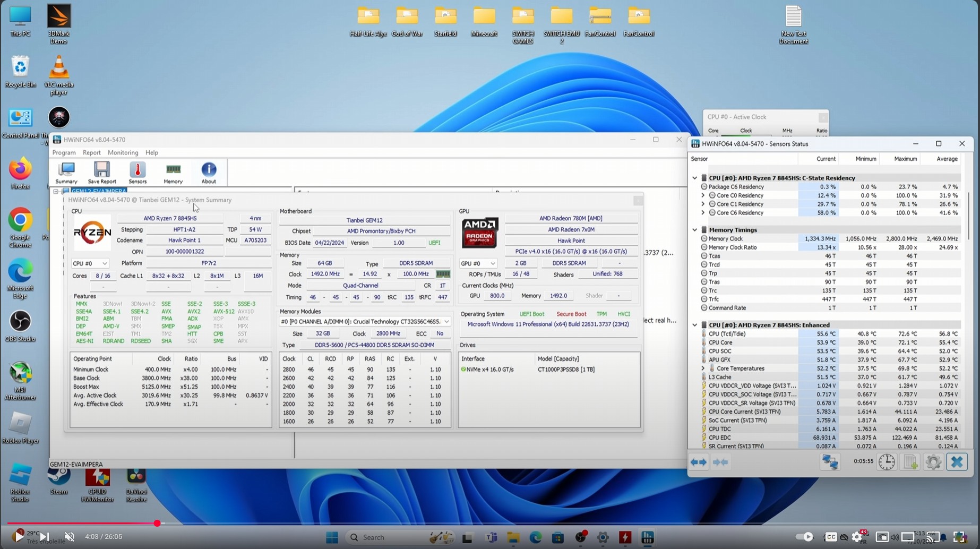Open the GPU #0 selector dropdown
The image size is (980, 549).
[478, 263]
